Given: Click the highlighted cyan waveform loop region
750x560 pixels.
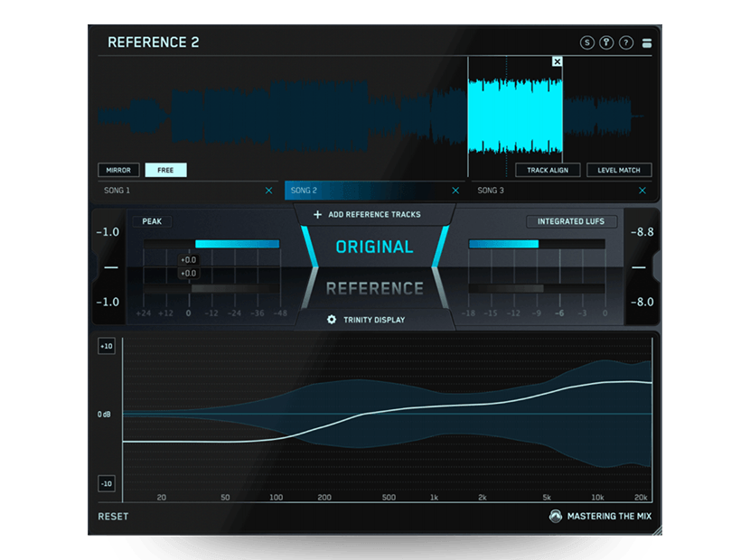Looking at the screenshot, I should pyautogui.click(x=515, y=117).
